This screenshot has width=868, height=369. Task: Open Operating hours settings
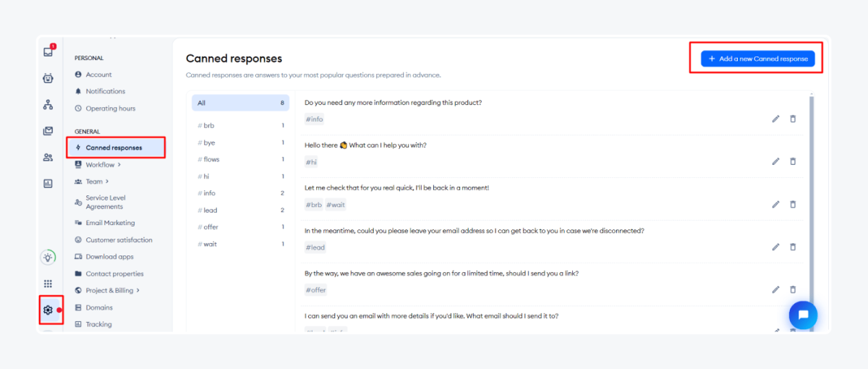[110, 109]
